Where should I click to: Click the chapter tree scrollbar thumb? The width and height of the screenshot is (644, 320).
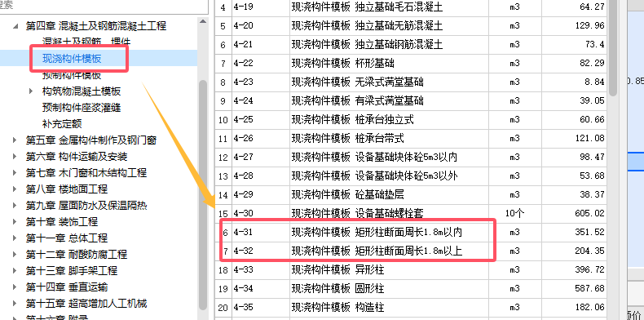(202, 195)
